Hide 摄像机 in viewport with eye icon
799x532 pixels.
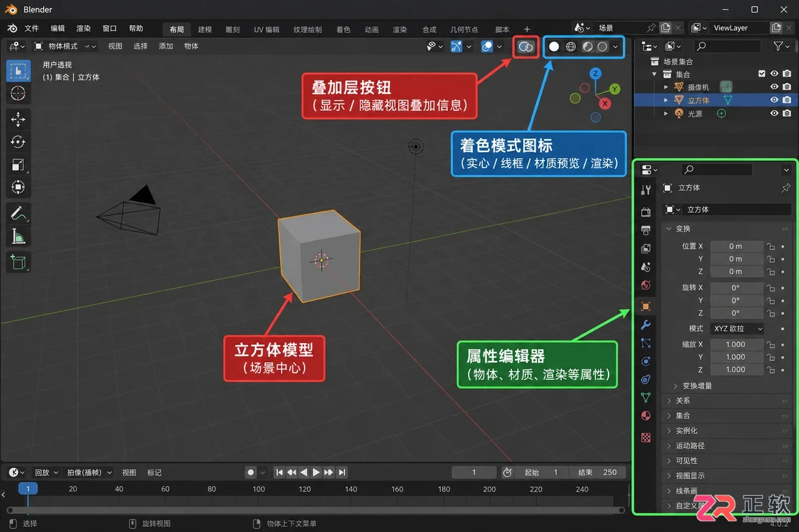click(774, 87)
